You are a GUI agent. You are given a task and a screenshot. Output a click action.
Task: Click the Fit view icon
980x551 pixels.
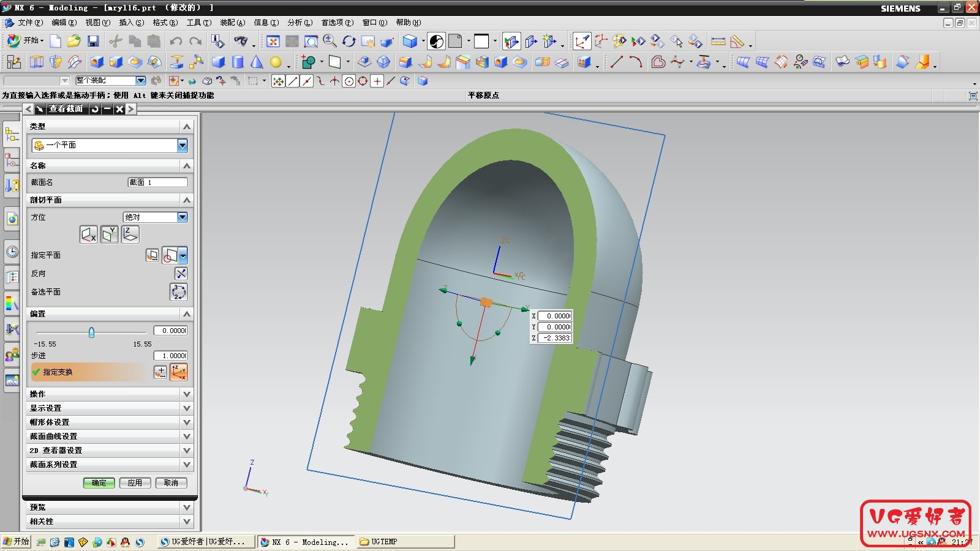coord(273,41)
